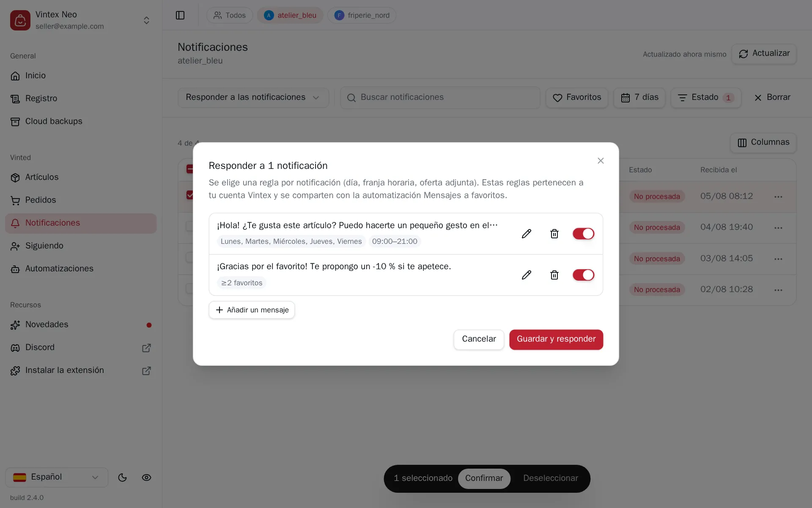The image size is (812, 508).
Task: Open the Español language dropdown
Action: pos(57,478)
